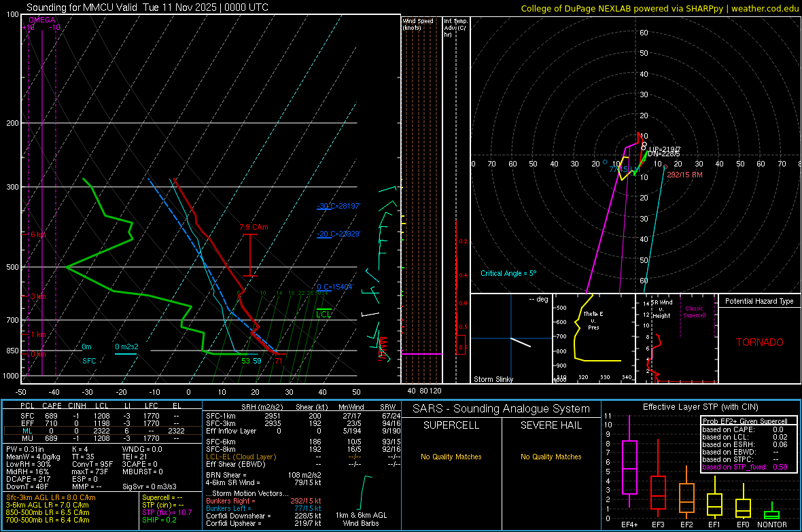This screenshot has width=802, height=532.
Task: Select the Corfidi Upshear = 219/7 kt line
Action: coord(264,523)
